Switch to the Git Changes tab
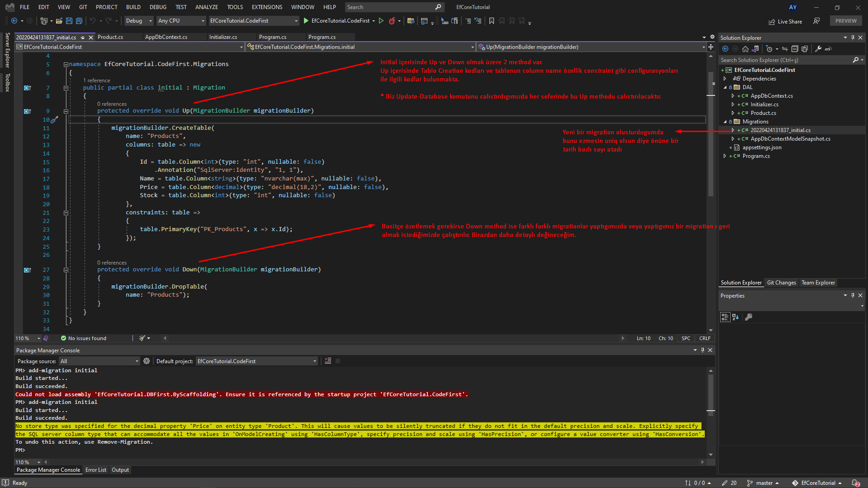Screen dimensions: 868x488 pyautogui.click(x=781, y=283)
